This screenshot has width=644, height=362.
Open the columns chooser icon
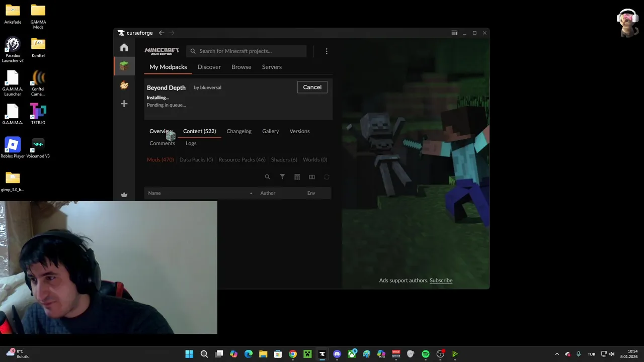(312, 177)
